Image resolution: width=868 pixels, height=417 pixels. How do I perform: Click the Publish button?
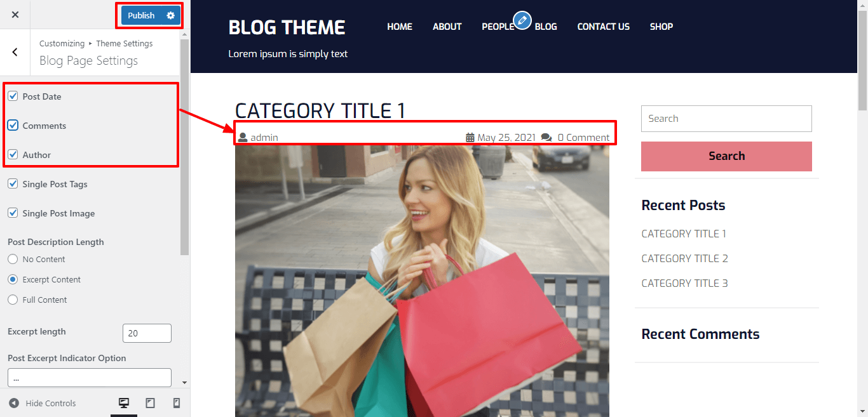141,15
